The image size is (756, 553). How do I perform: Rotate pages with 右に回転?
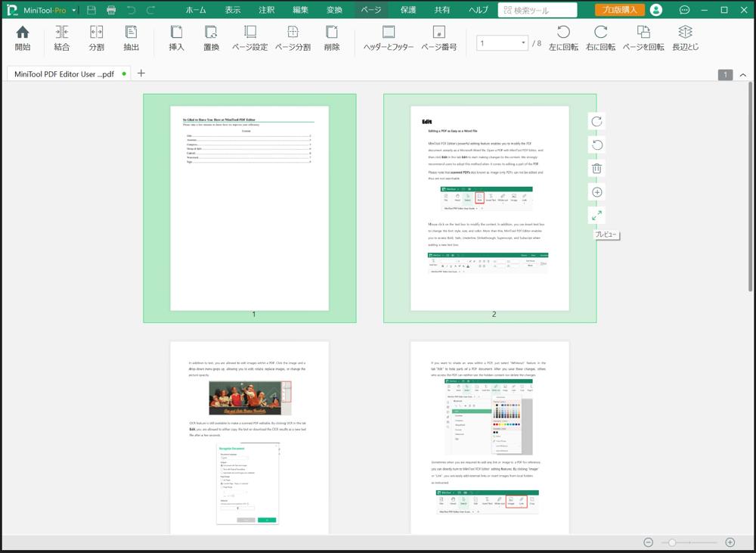coord(601,38)
